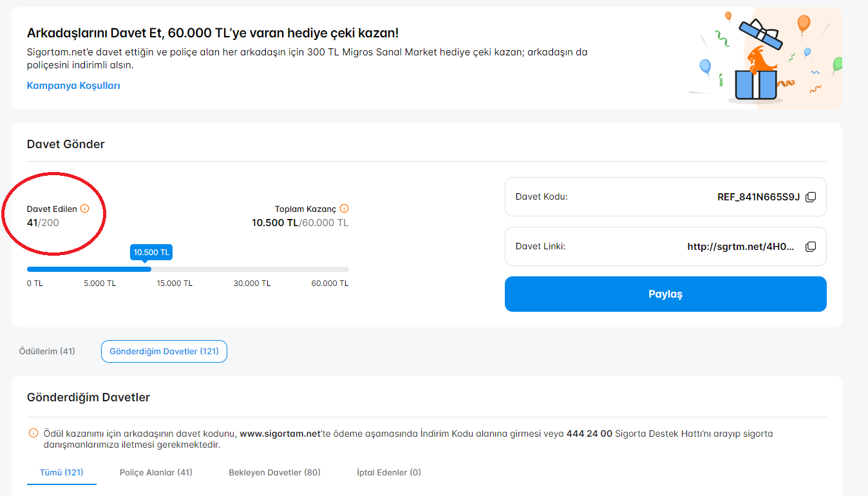Click the 10.500 TL/60.000 TL total earnings value
The width and height of the screenshot is (868, 496).
pos(300,223)
